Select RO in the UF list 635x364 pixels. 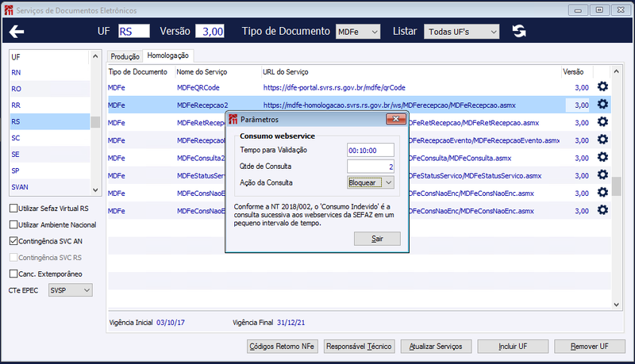click(50, 89)
